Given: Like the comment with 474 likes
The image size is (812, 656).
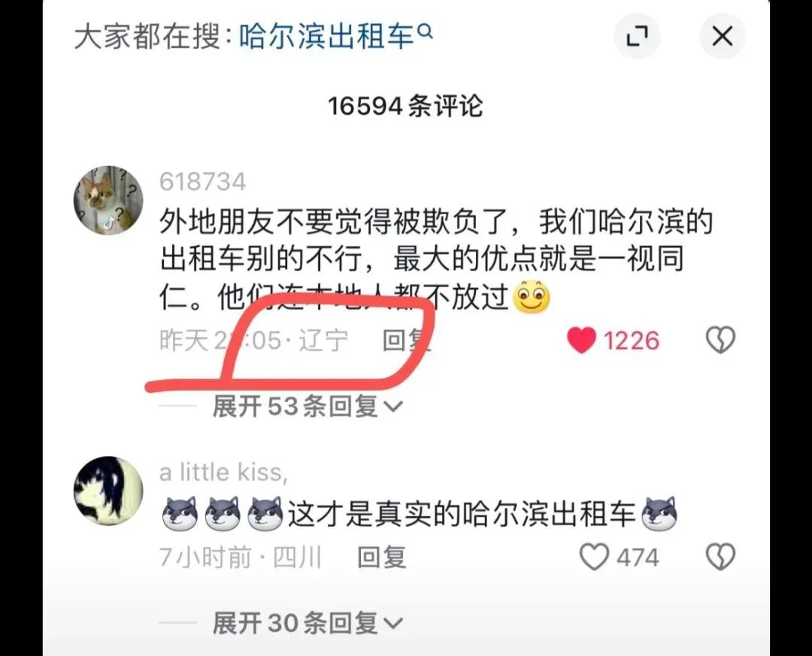Looking at the screenshot, I should click(x=593, y=558).
